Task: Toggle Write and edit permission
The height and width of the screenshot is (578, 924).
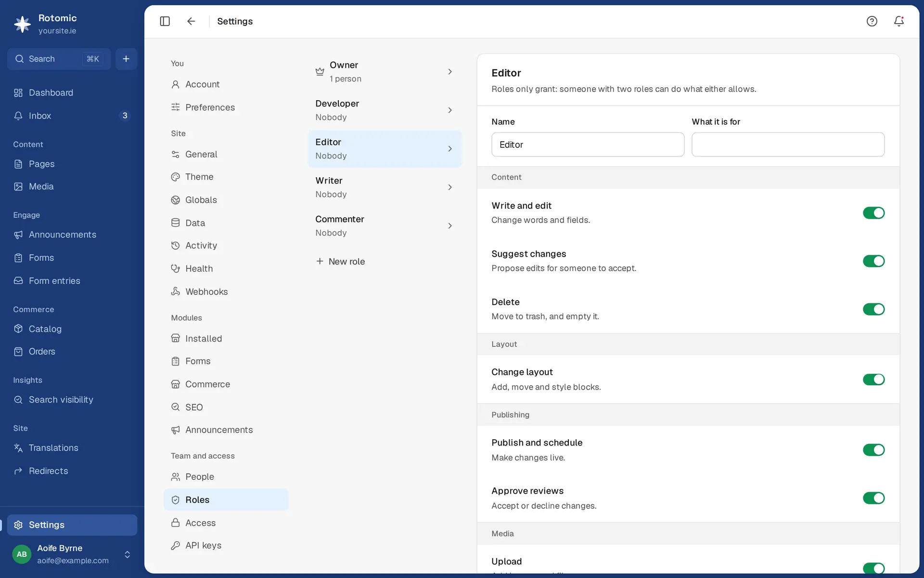Action: 873,213
